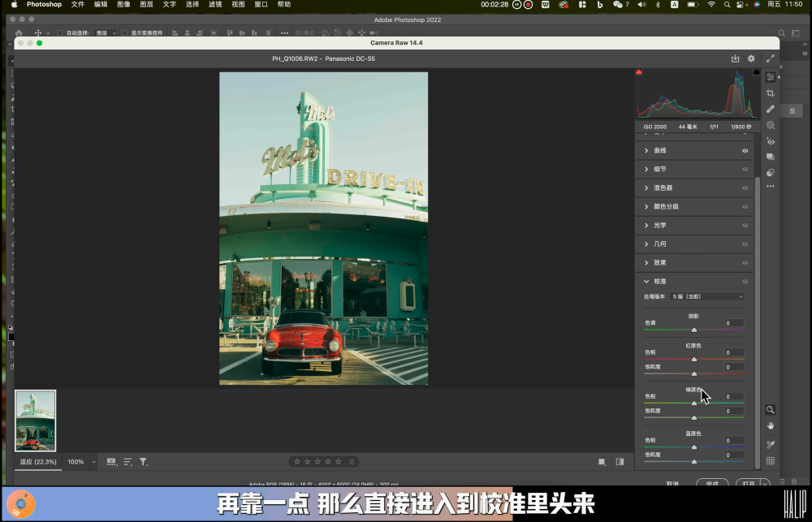Expand the 颜色分级 panel
This screenshot has width=812, height=522.
point(646,207)
